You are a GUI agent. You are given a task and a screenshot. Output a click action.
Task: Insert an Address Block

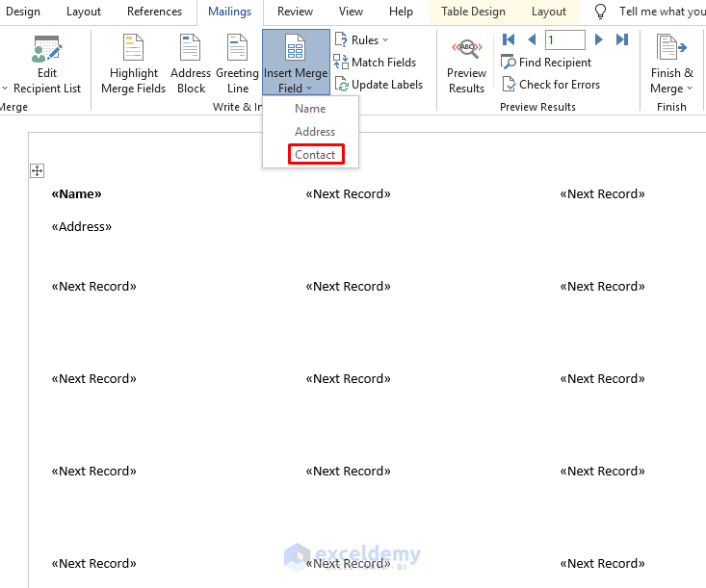click(x=191, y=64)
